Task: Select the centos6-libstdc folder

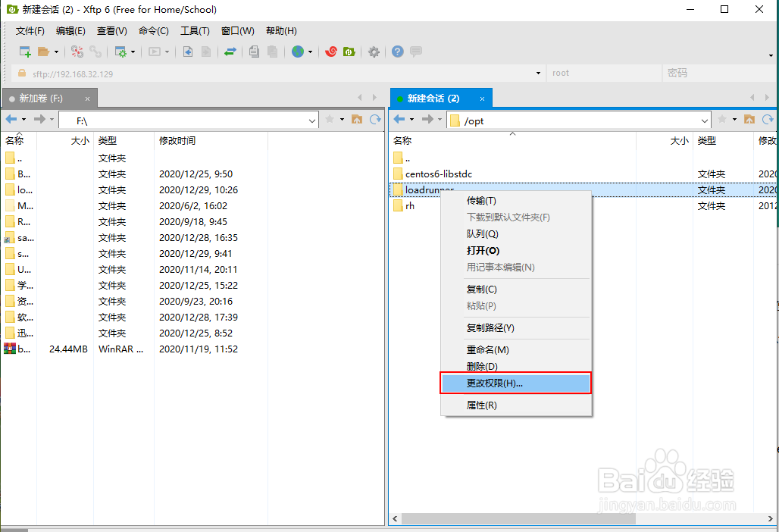Action: [438, 174]
